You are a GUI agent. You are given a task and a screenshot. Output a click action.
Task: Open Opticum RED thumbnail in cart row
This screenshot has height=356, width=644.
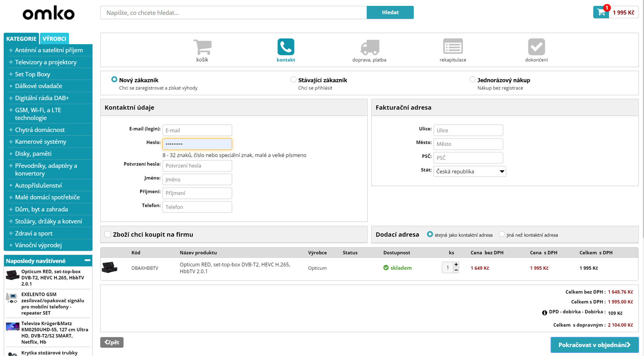(x=110, y=267)
